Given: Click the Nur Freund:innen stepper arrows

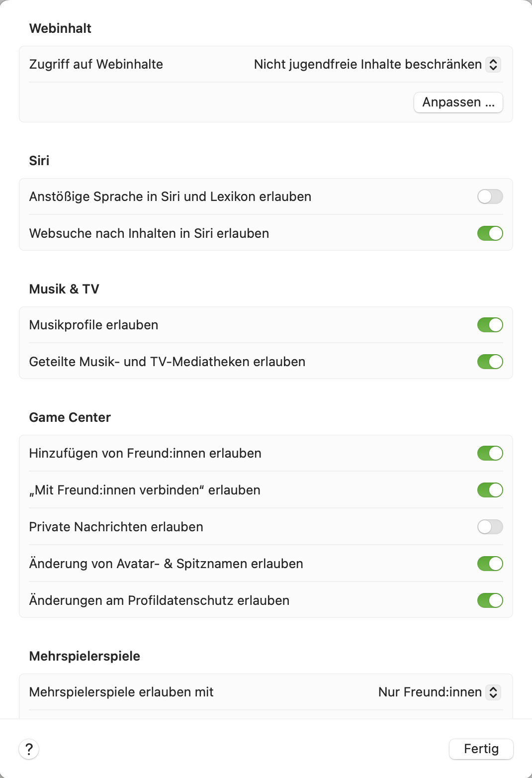Looking at the screenshot, I should point(493,692).
